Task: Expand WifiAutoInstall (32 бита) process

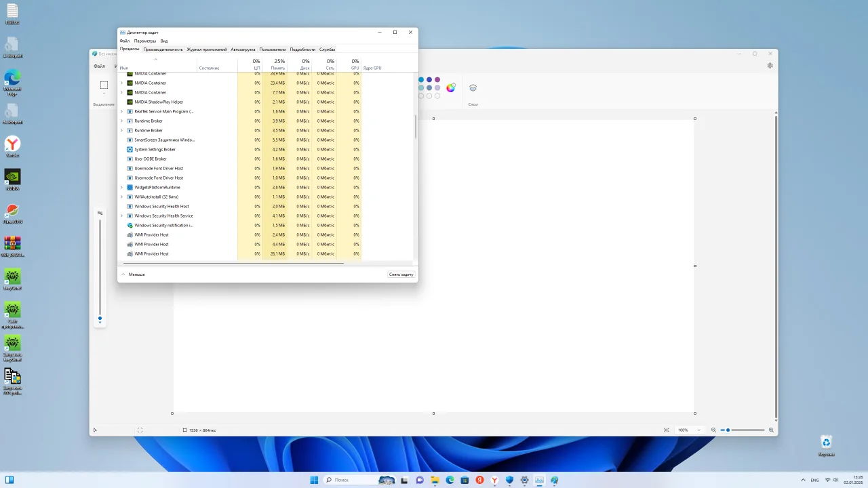Action: click(x=121, y=197)
